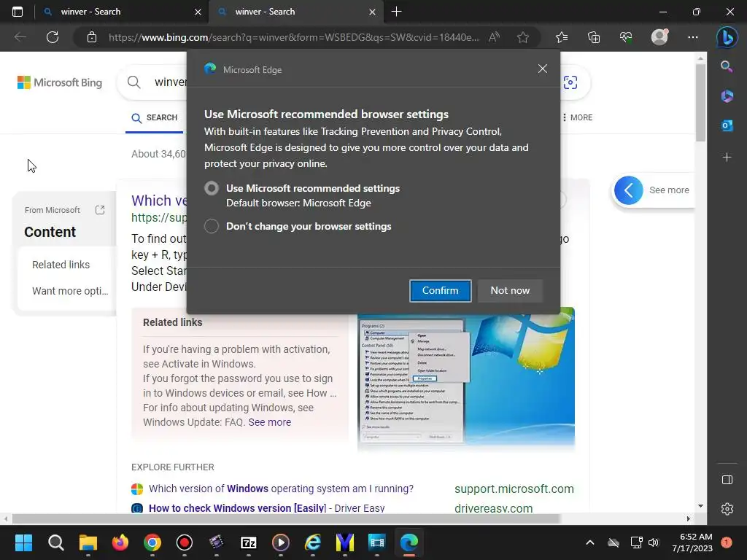747x560 pixels.
Task: Expand the MORE search options menu
Action: 577,117
